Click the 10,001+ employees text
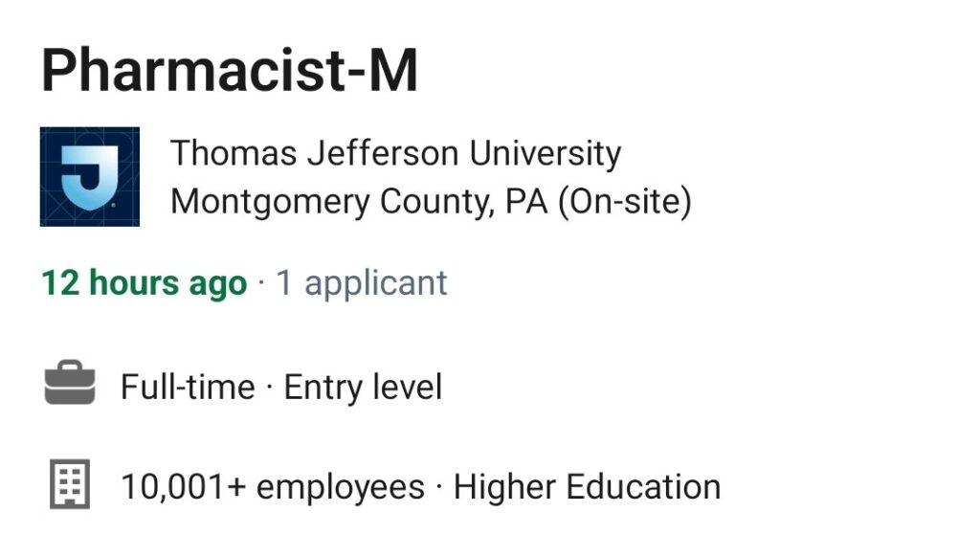 273,487
